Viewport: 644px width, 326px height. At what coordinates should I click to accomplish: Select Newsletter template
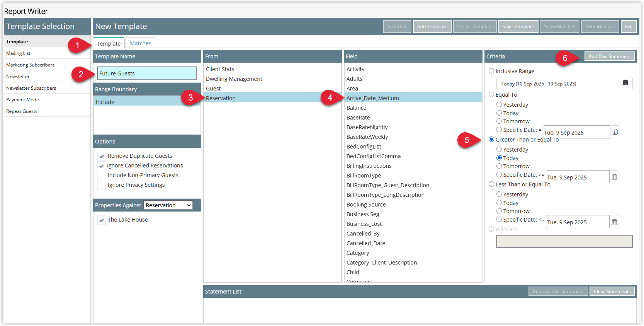tap(47, 76)
